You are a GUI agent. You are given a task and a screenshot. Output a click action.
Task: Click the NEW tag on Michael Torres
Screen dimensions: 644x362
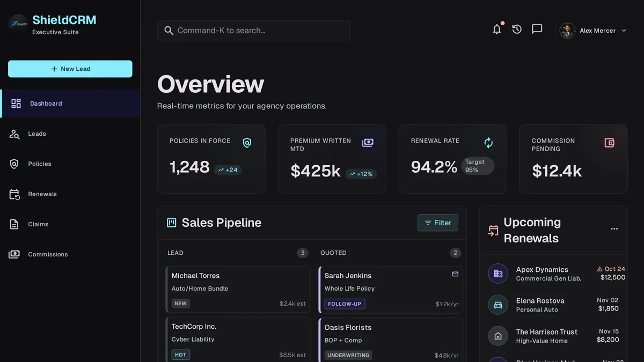[181, 304]
